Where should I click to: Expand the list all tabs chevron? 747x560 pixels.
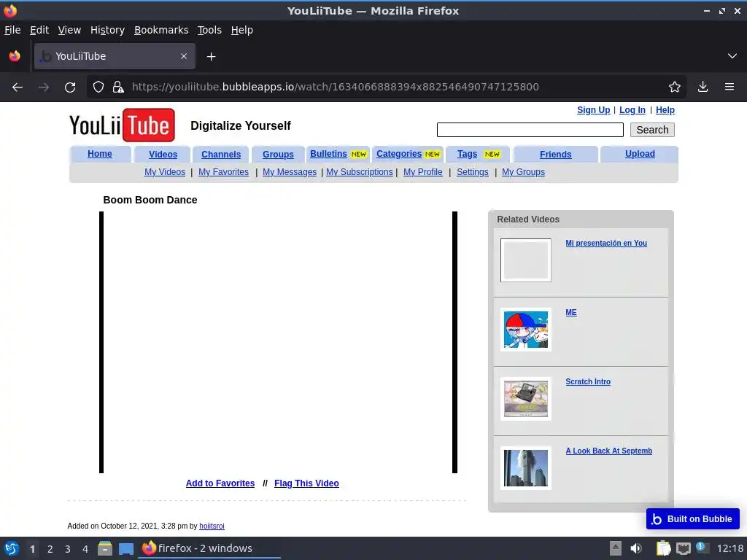click(732, 56)
